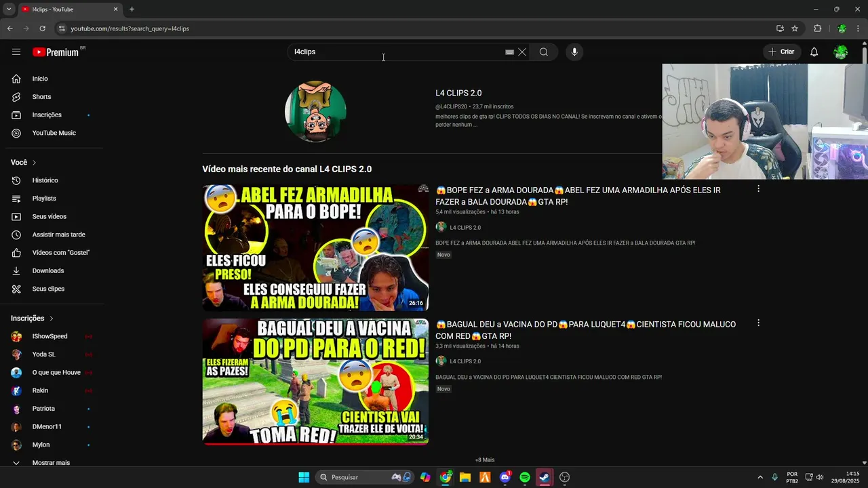
Task: Open the options menu for the BAGUAL video
Action: pyautogui.click(x=758, y=323)
